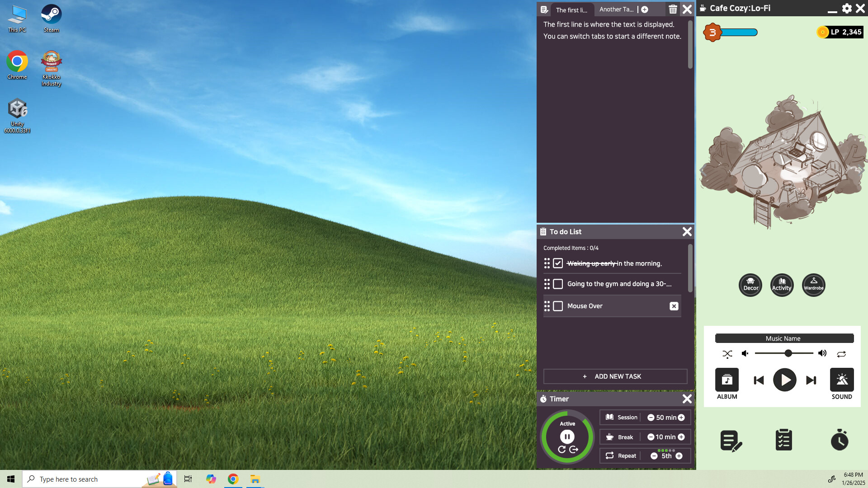Delete the 'Mouse Over' task
The image size is (868, 488).
674,306
